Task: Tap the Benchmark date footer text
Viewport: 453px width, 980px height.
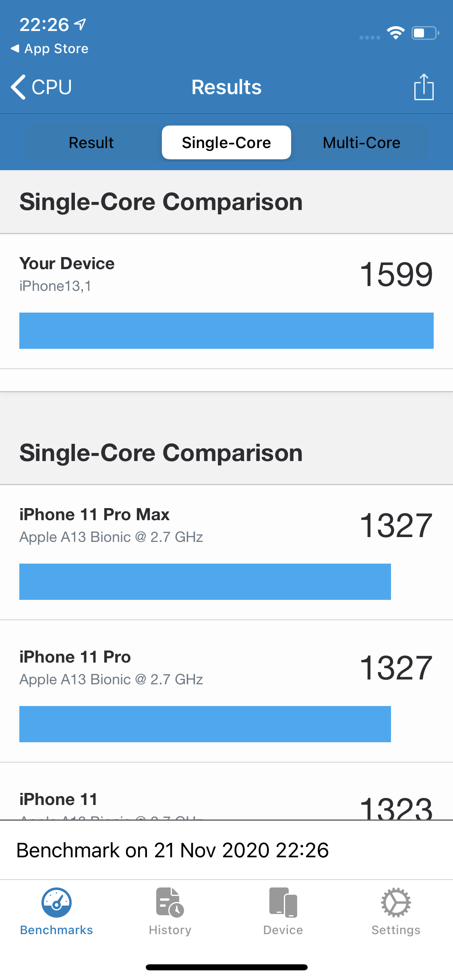Action: [173, 850]
